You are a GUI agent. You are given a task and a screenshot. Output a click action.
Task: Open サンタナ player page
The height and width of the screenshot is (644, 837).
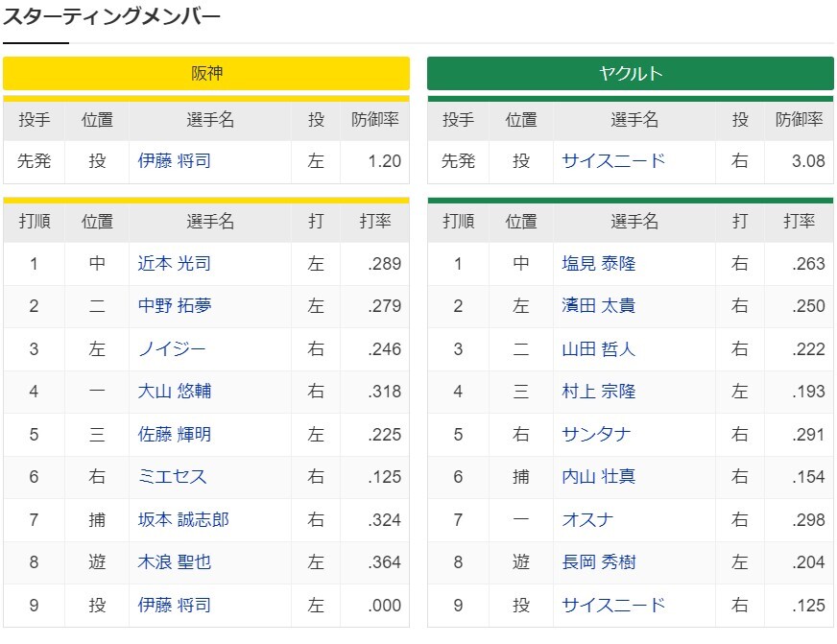click(x=596, y=435)
